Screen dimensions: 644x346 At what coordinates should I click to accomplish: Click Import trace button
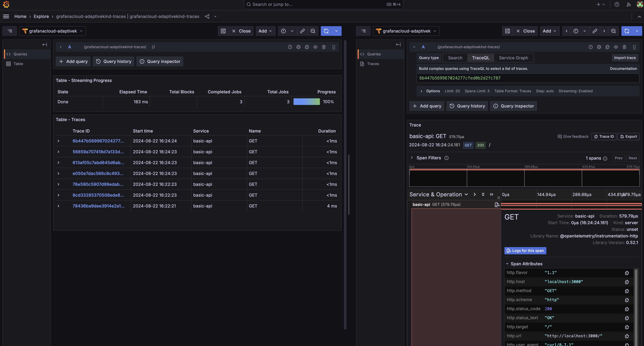625,58
